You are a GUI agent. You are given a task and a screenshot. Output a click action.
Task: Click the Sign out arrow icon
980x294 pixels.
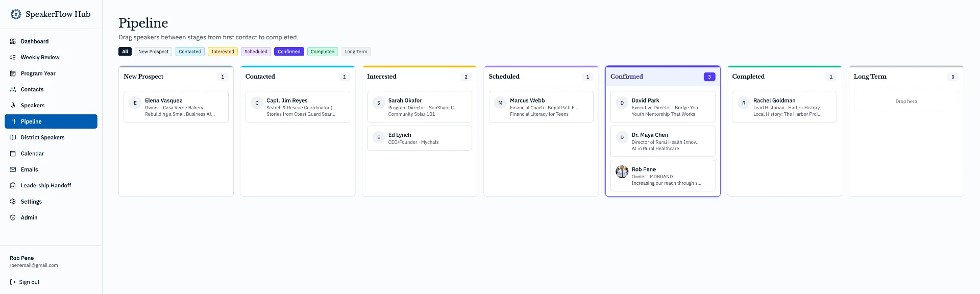(13, 282)
